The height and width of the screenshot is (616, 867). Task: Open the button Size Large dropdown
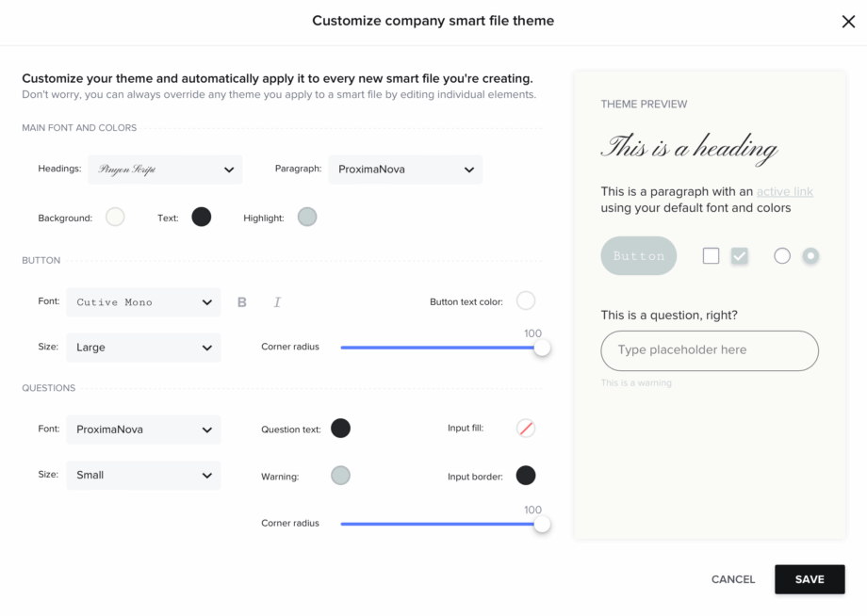[x=143, y=348]
